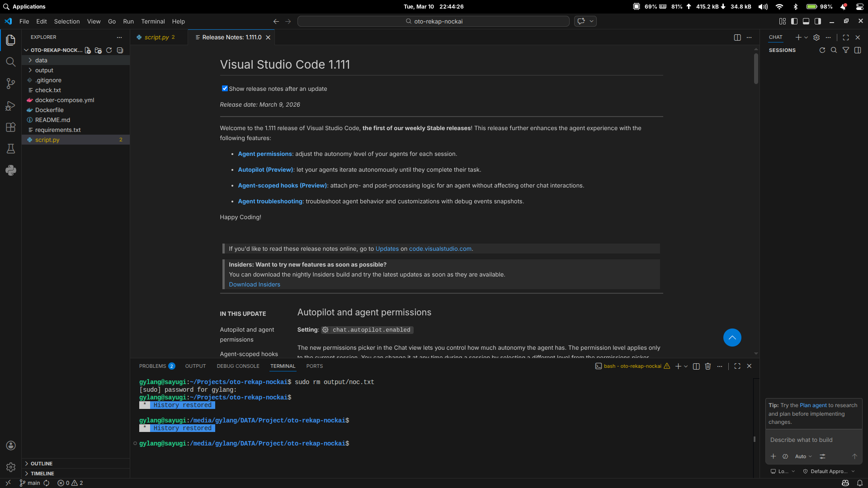Click the Download Insiders link

[x=254, y=284]
